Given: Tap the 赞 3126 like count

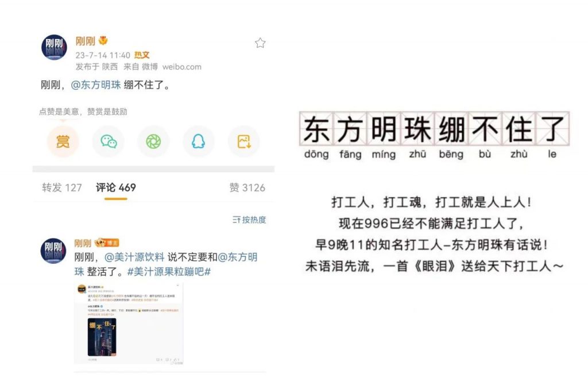Looking at the screenshot, I should tap(247, 187).
